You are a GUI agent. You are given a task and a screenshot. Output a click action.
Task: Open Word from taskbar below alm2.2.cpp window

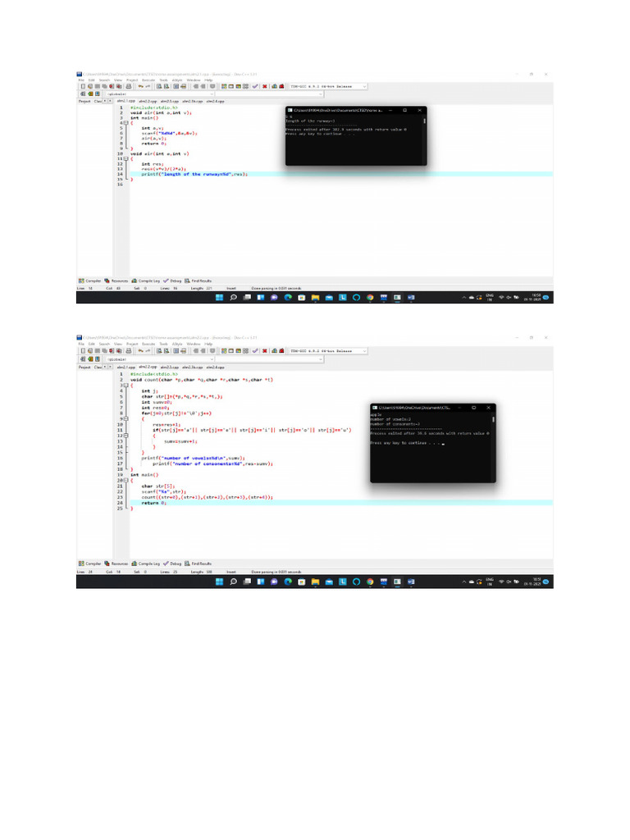[411, 582]
